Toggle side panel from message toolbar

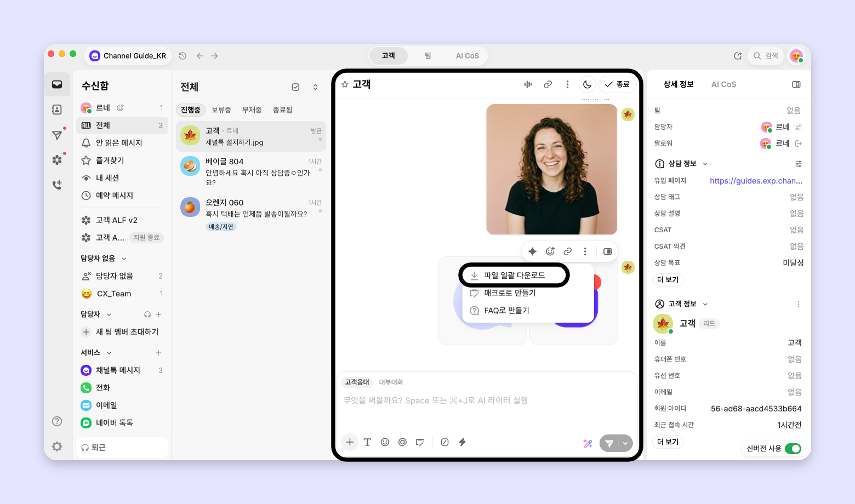point(607,251)
